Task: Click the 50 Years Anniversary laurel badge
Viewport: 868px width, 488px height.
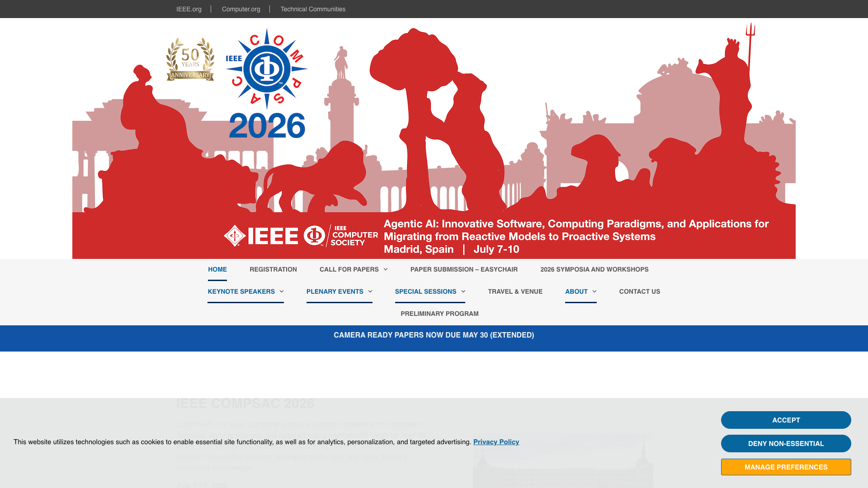Action: 190,59
